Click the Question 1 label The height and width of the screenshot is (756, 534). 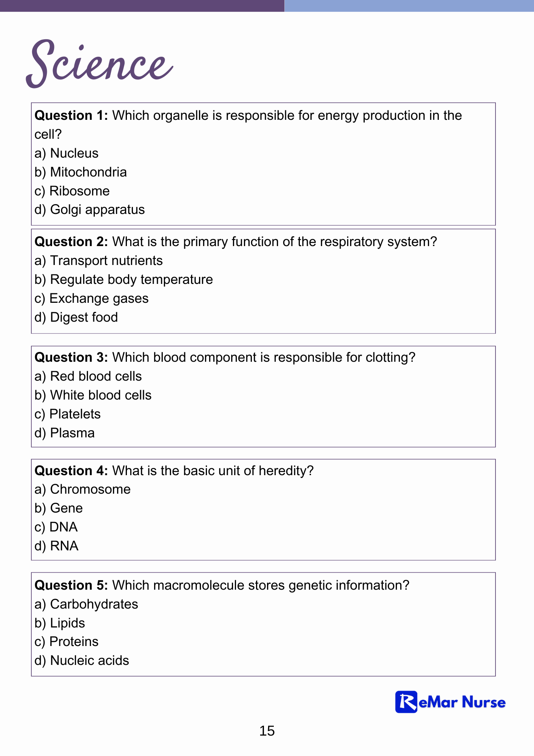pos(71,115)
